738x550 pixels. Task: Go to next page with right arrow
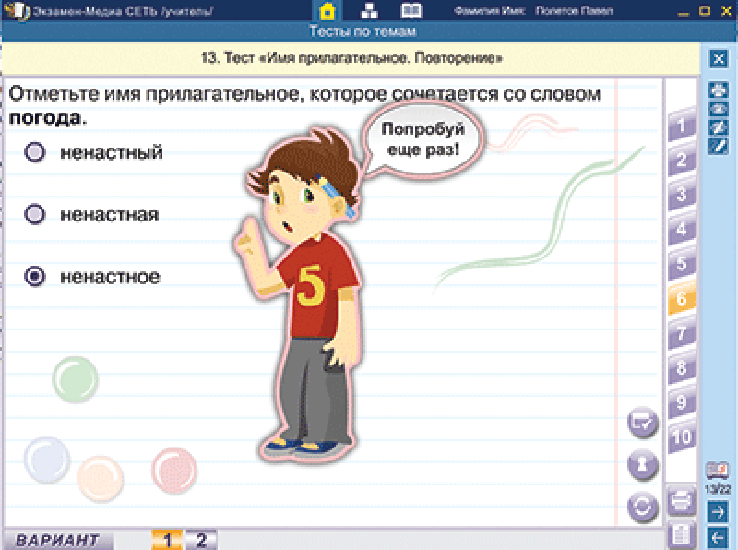[717, 512]
